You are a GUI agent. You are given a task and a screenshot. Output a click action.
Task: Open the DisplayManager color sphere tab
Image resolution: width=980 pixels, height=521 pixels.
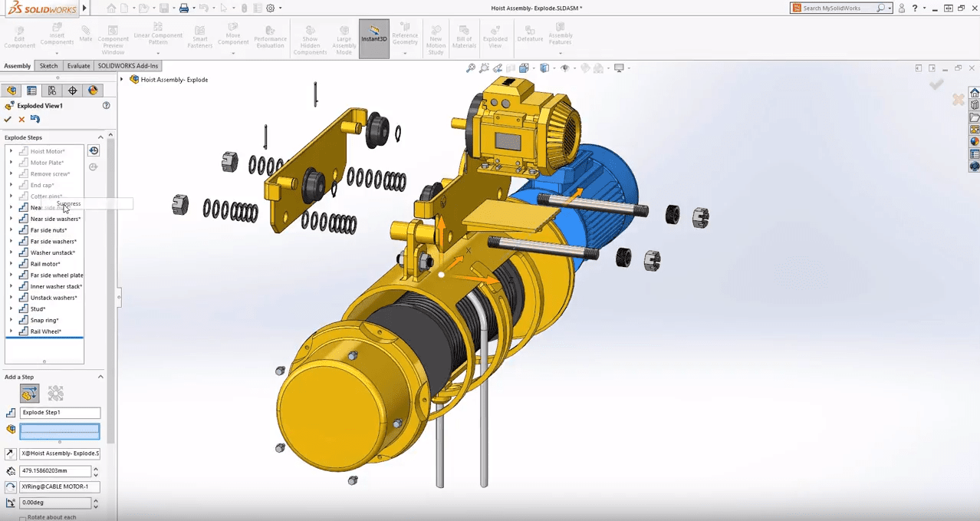(x=93, y=91)
